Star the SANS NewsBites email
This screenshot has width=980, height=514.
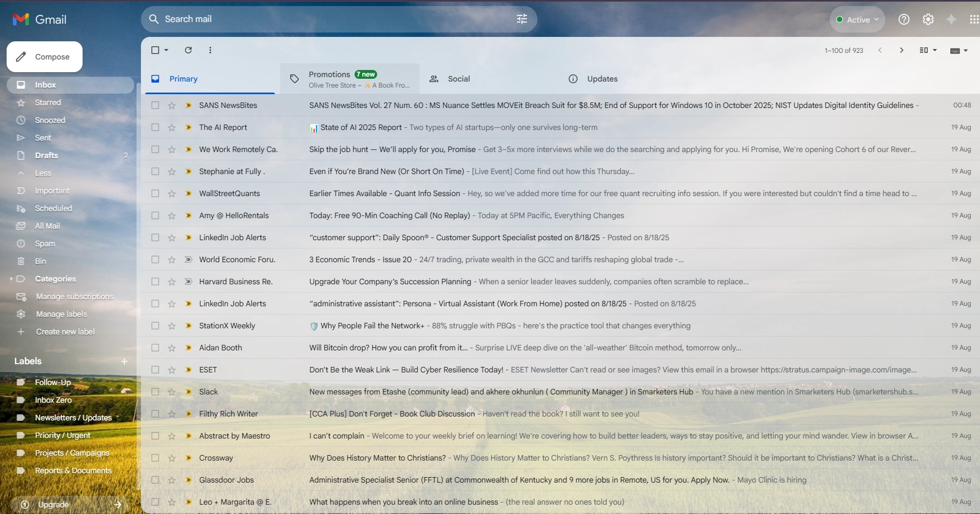pos(172,105)
